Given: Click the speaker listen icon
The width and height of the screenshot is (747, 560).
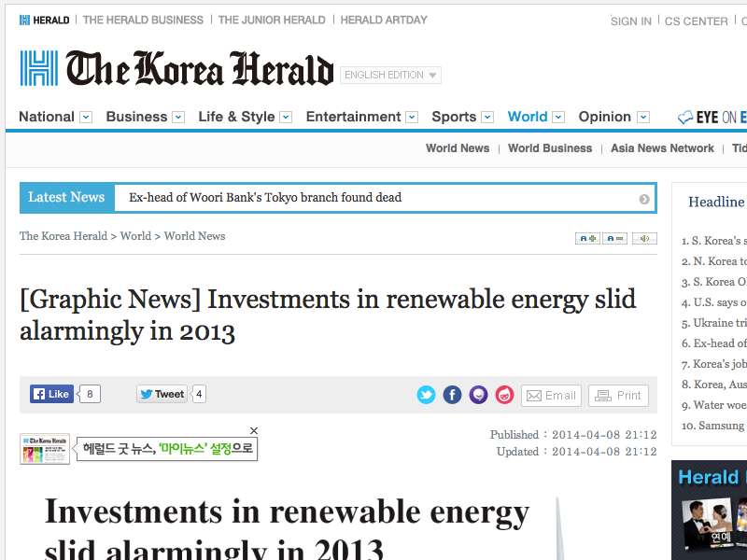Looking at the screenshot, I should coord(644,239).
